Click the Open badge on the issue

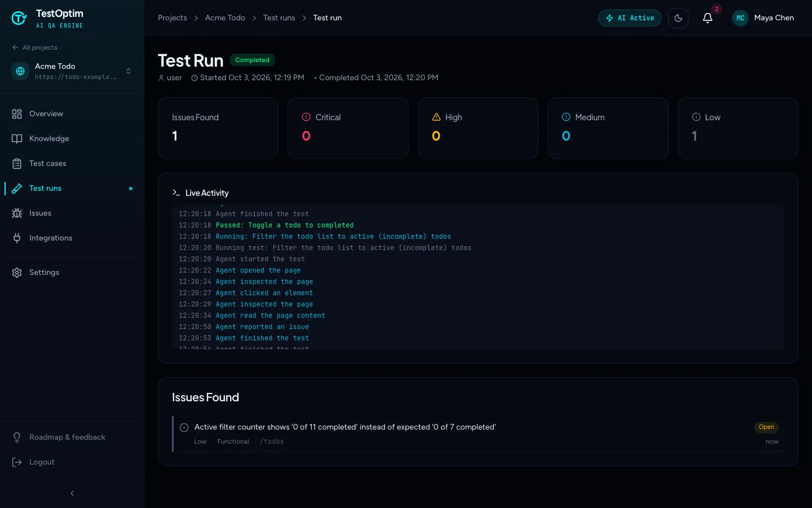[x=766, y=427]
